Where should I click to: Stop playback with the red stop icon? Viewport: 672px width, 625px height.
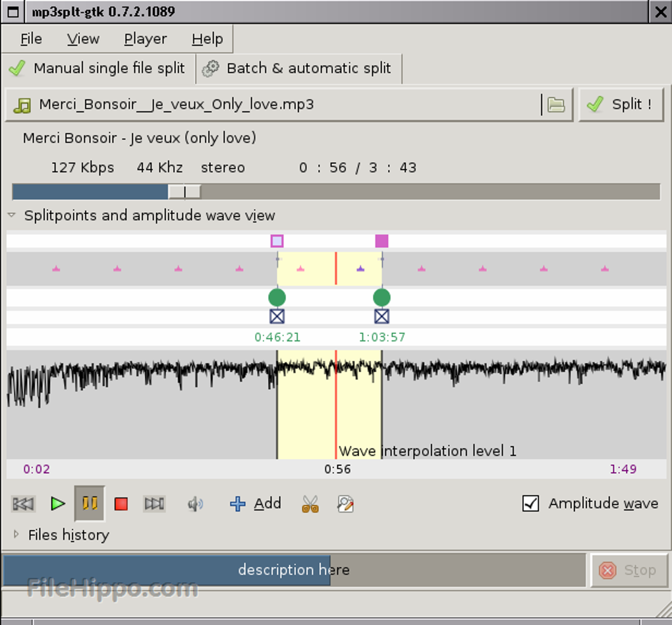pos(121,504)
